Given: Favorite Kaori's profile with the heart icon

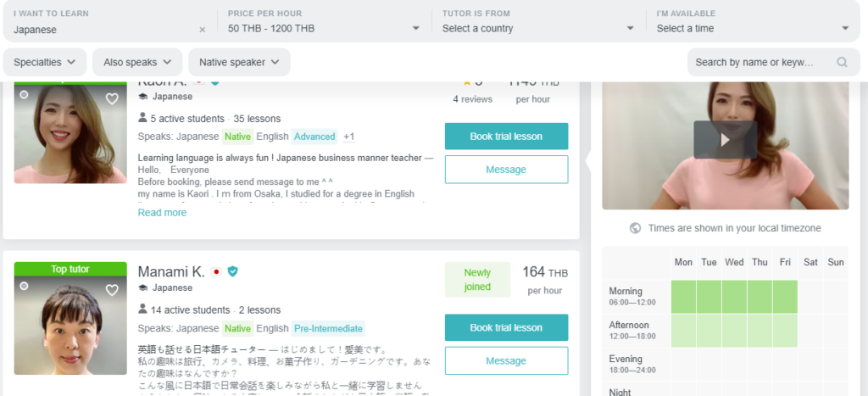Looking at the screenshot, I should coord(112,99).
